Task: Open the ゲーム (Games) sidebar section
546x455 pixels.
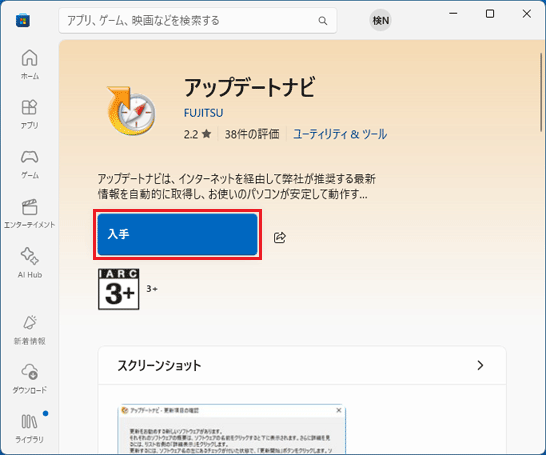Action: point(30,164)
